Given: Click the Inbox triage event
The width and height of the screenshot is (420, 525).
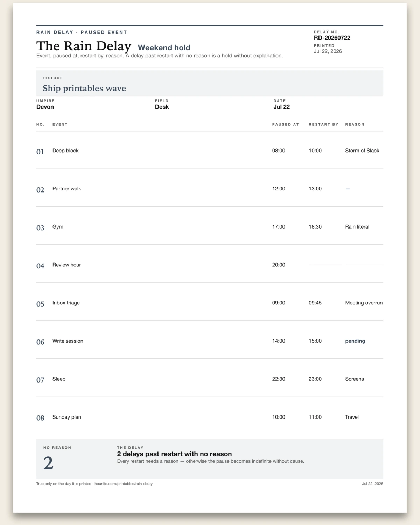Looking at the screenshot, I should tap(66, 303).
